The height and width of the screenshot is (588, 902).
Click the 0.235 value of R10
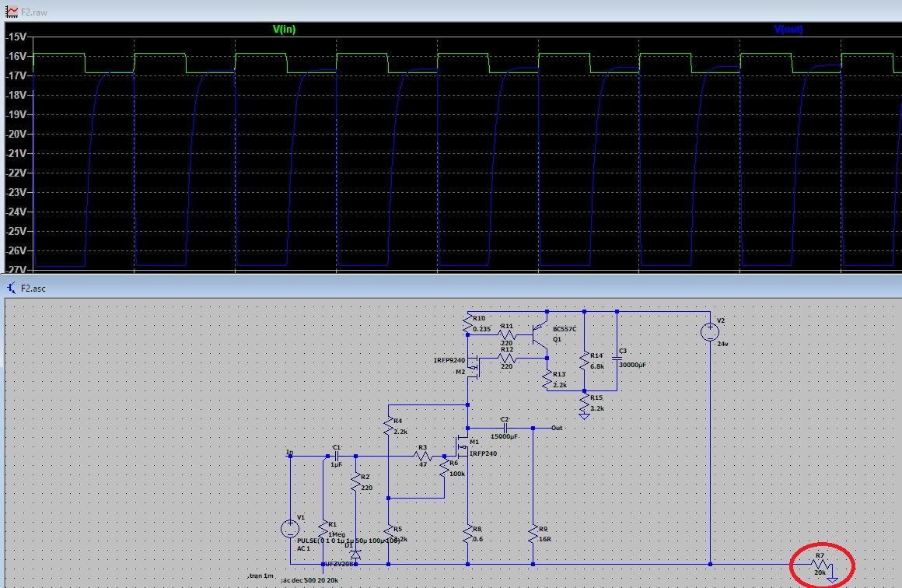pos(482,330)
